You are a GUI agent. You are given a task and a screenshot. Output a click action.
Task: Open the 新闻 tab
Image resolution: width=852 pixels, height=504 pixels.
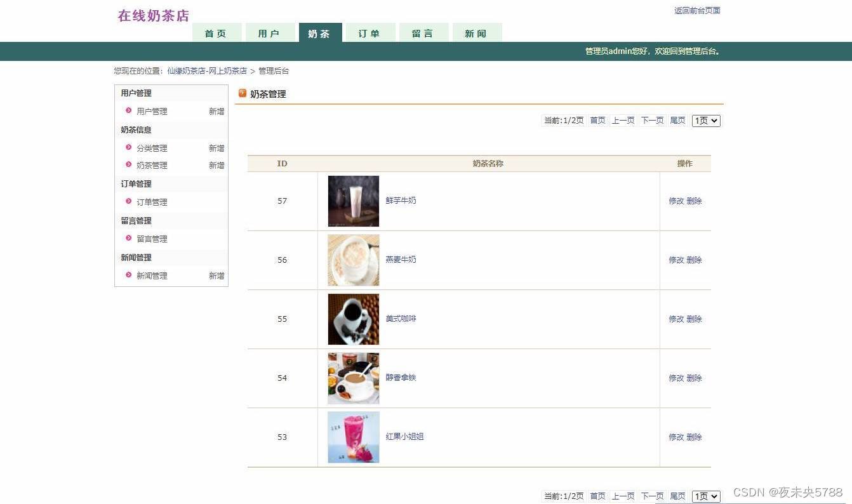tap(477, 33)
